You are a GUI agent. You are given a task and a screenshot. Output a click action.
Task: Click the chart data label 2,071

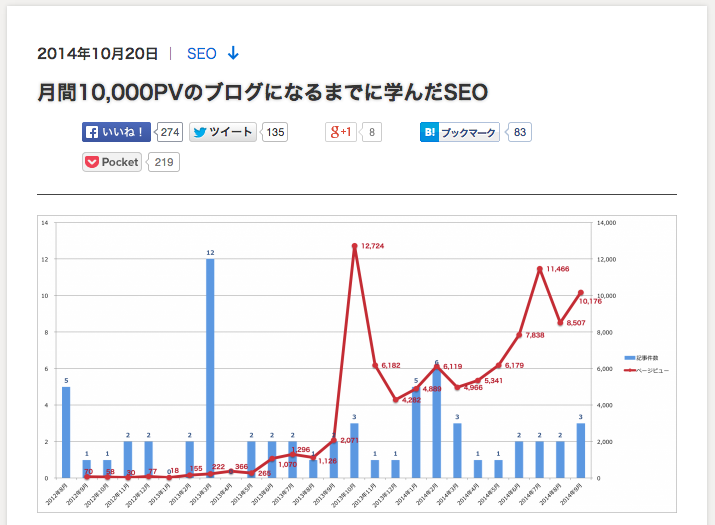click(x=349, y=440)
